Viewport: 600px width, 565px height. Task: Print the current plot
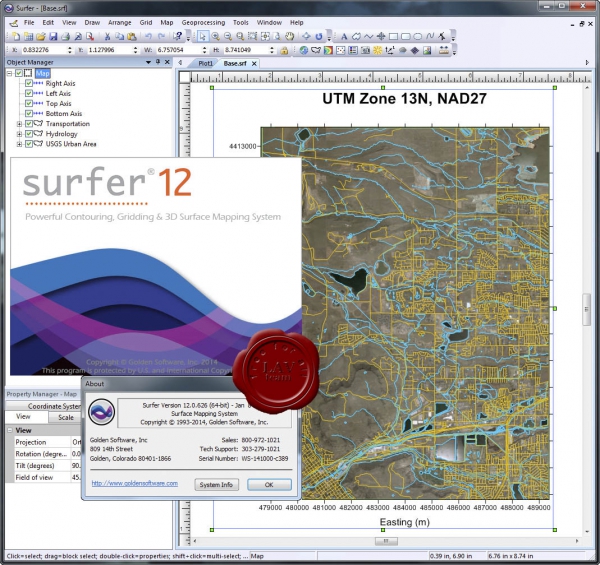65,36
